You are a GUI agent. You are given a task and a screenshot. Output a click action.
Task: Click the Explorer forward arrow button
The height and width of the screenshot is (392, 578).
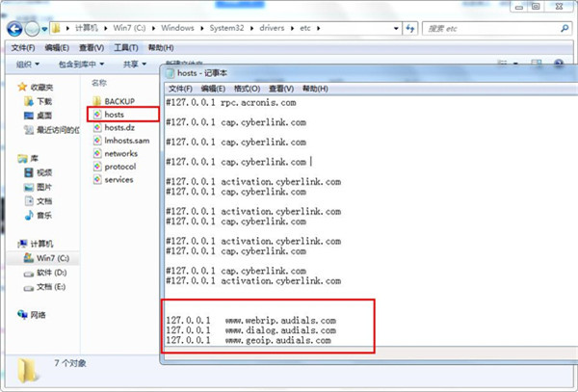32,29
